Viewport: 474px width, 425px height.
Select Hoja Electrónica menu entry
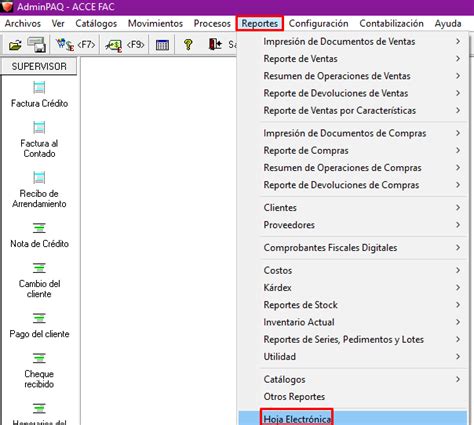[353, 418]
